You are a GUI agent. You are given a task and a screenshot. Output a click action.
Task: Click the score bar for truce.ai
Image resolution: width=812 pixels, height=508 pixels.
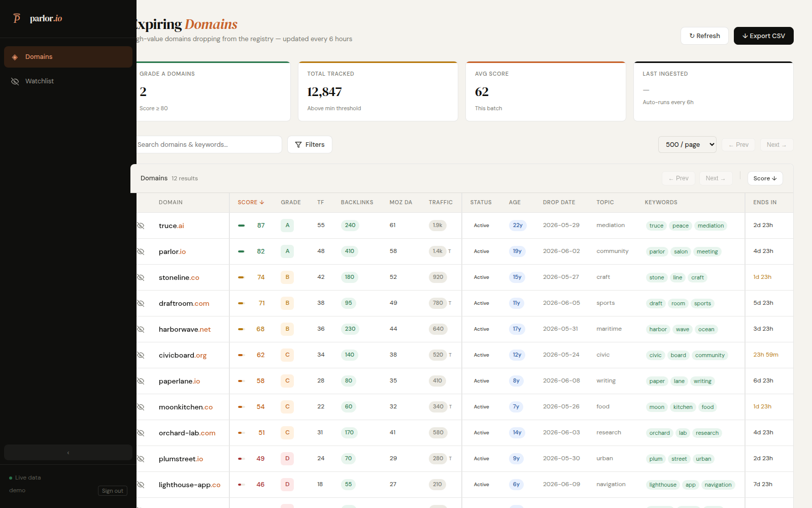(x=241, y=226)
